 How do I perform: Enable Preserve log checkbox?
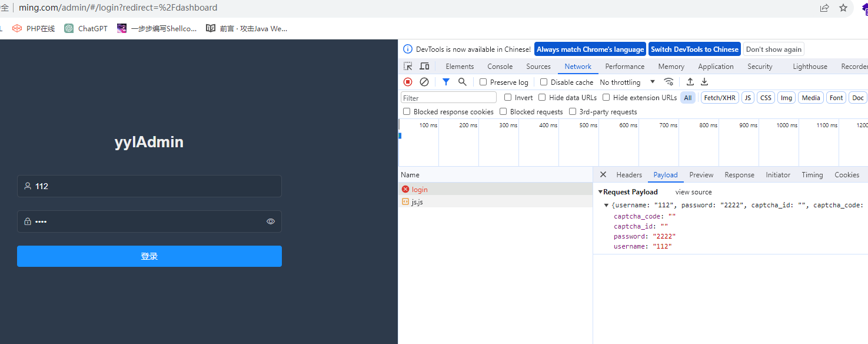(483, 82)
